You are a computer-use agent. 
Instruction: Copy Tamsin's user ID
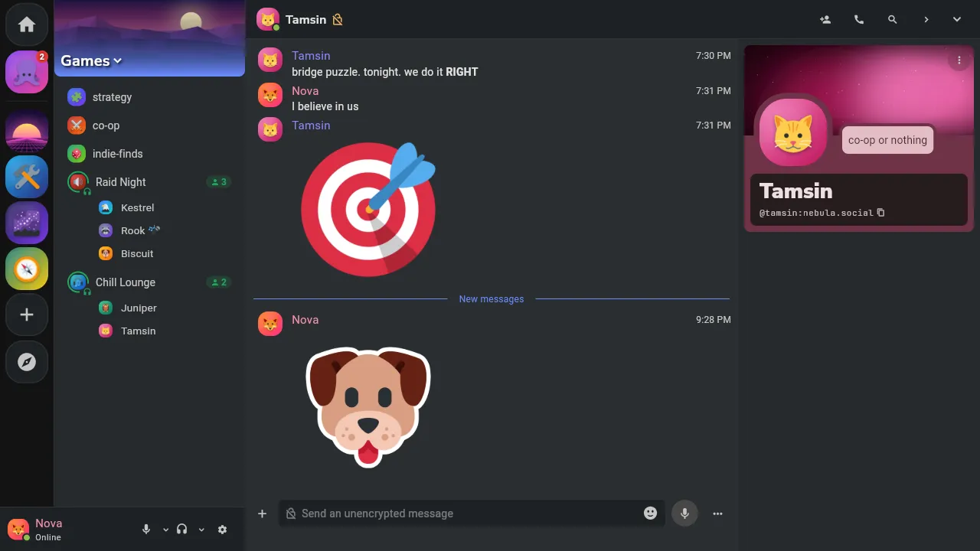[x=880, y=213]
